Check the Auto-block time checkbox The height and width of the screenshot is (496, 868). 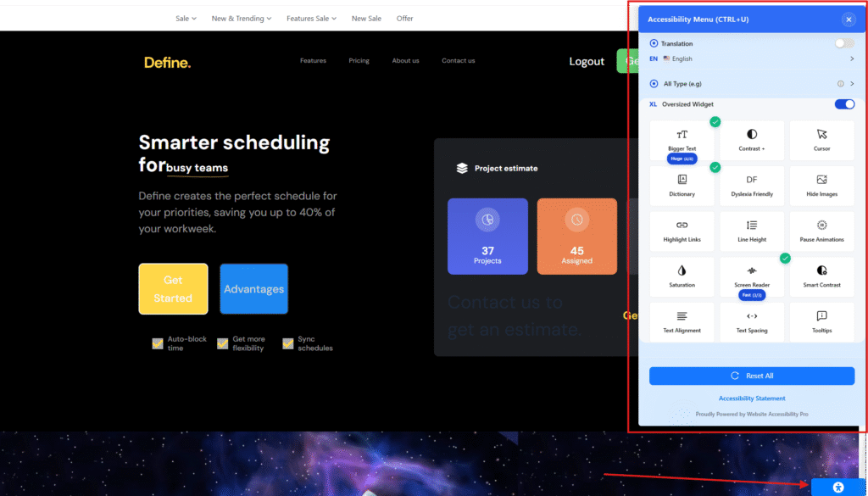(x=158, y=343)
